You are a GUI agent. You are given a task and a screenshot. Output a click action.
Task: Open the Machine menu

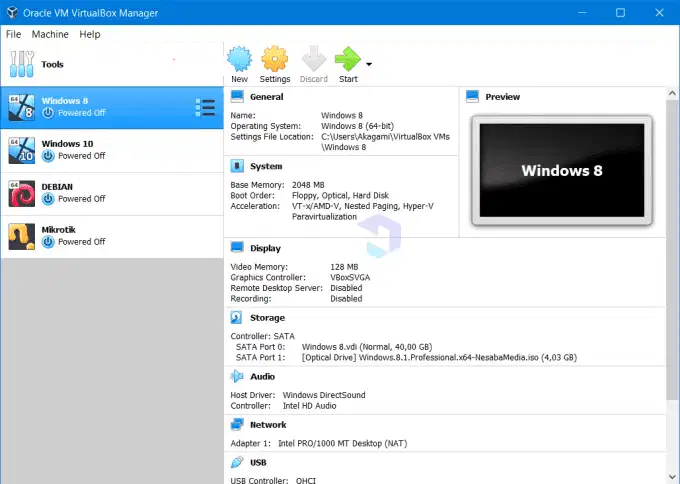50,34
